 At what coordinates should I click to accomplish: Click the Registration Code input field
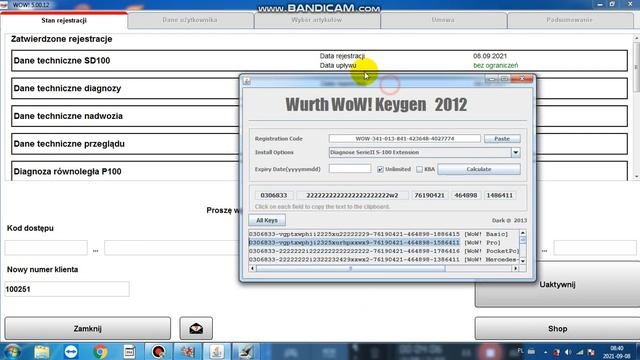[x=404, y=138]
